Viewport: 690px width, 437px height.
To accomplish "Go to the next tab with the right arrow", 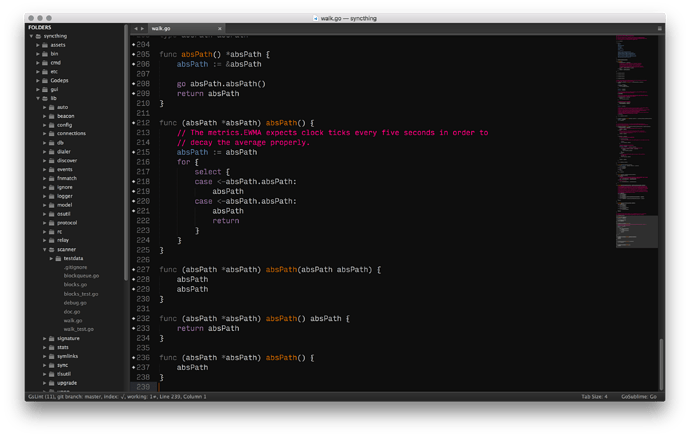I will pos(142,29).
